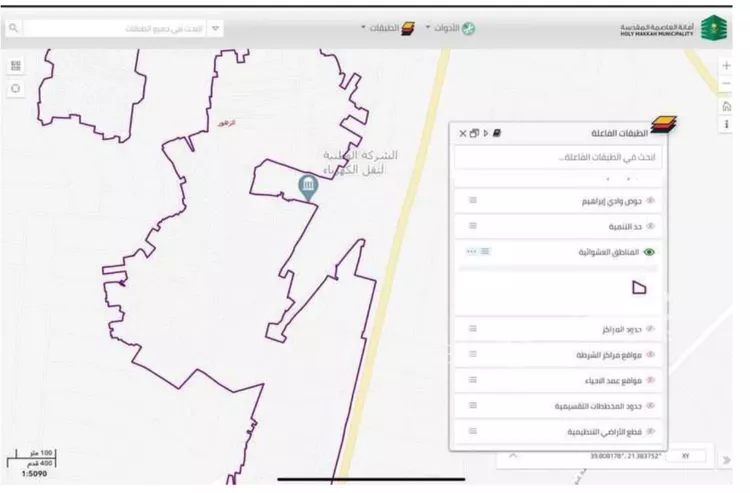The width and height of the screenshot is (750, 493).
Task: Open the حدود المراكز layer list handle
Action: coord(473,329)
